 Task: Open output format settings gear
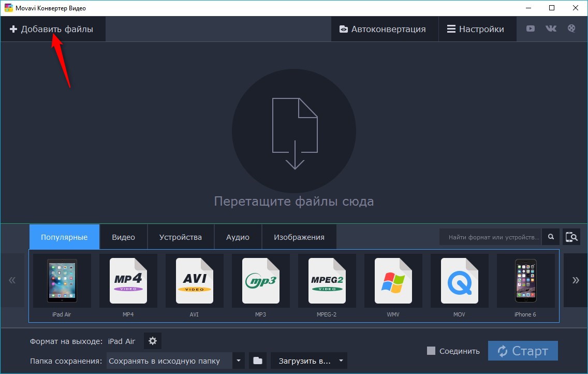pyautogui.click(x=152, y=341)
